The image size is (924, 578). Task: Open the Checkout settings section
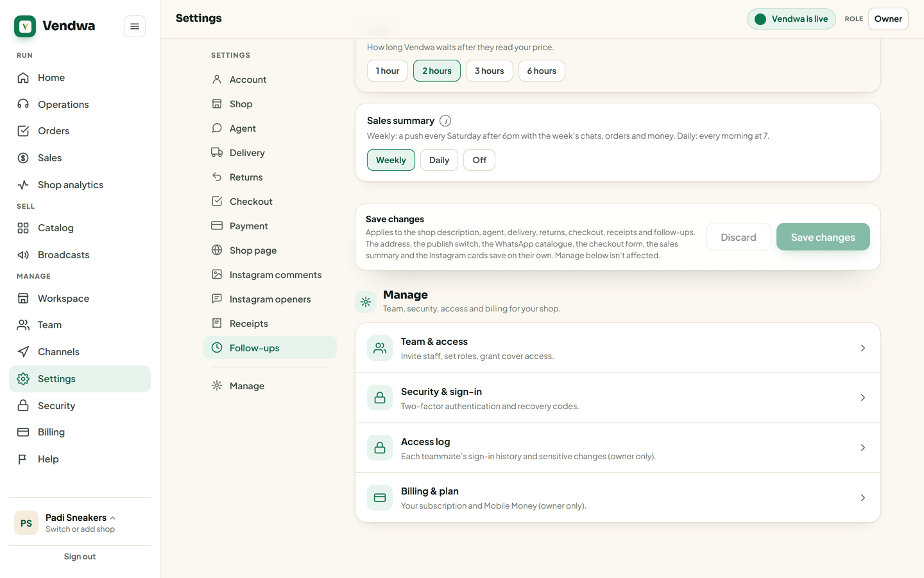point(270,202)
